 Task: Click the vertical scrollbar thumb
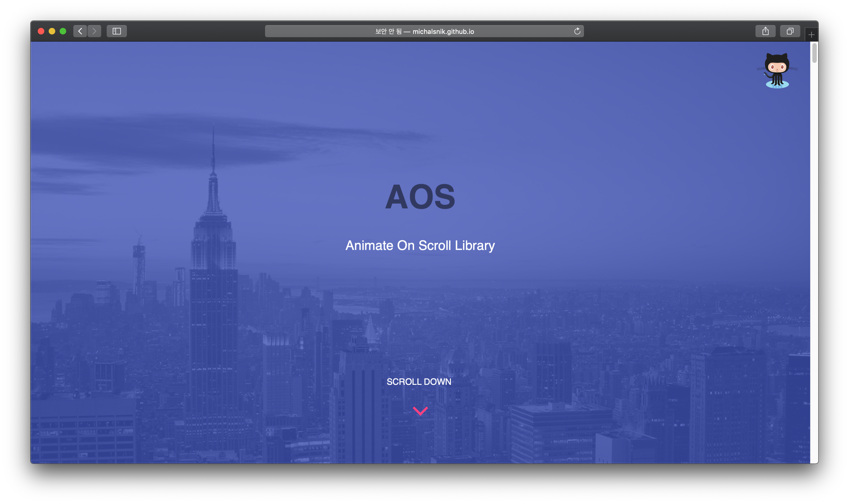pyautogui.click(x=814, y=53)
